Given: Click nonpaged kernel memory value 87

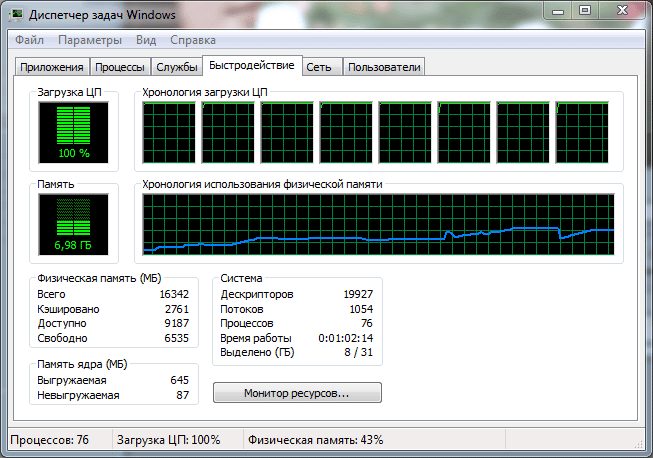Looking at the screenshot, I should (x=182, y=395).
